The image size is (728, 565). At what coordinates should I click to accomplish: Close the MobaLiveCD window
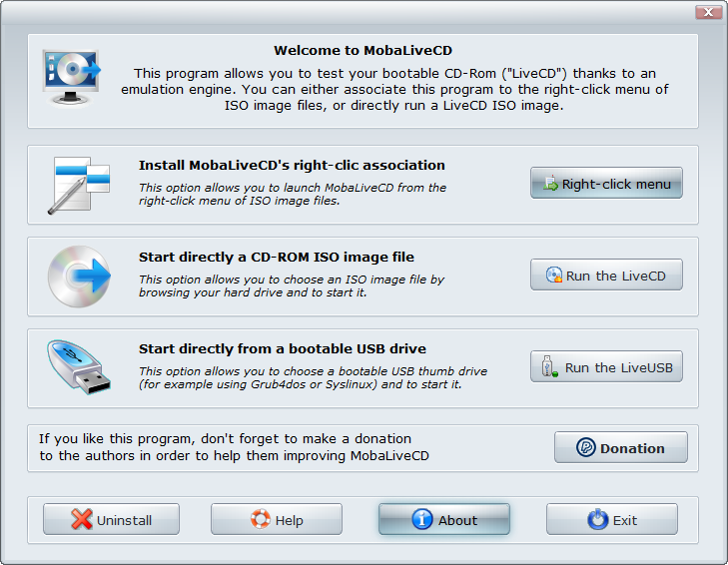(708, 12)
